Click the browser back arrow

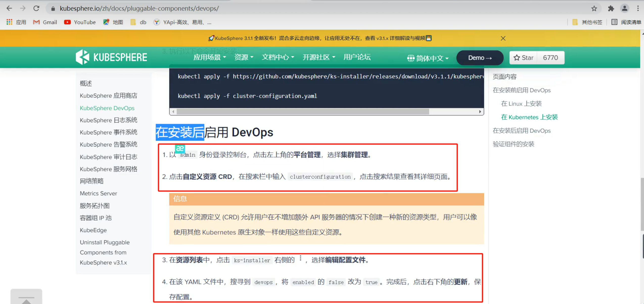pos(9,8)
